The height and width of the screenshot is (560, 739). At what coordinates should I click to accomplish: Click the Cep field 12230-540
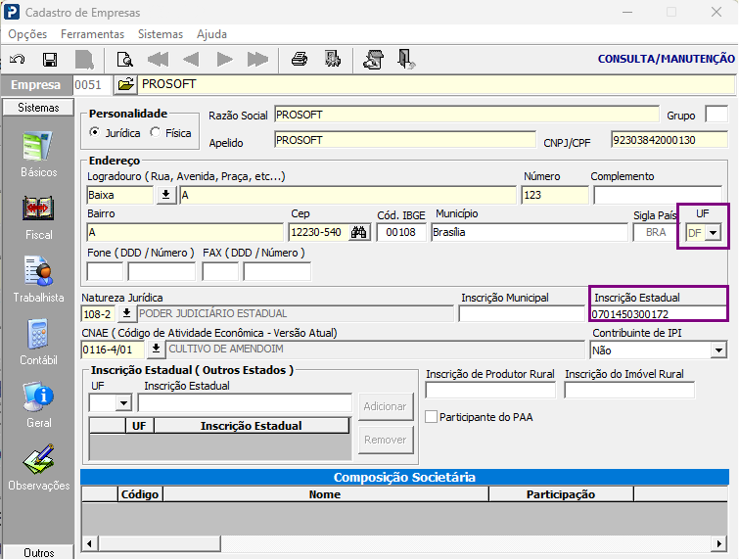coord(318,232)
